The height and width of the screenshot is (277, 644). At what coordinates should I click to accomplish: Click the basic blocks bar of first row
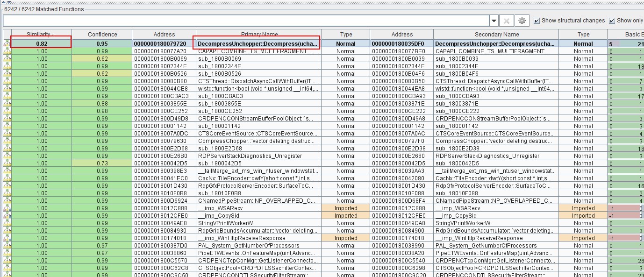point(626,44)
